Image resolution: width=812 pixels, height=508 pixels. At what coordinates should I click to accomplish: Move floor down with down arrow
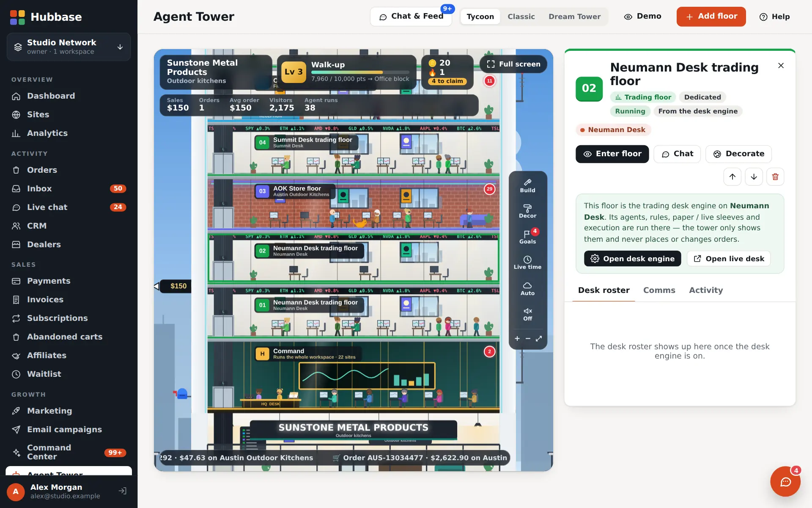tap(754, 177)
